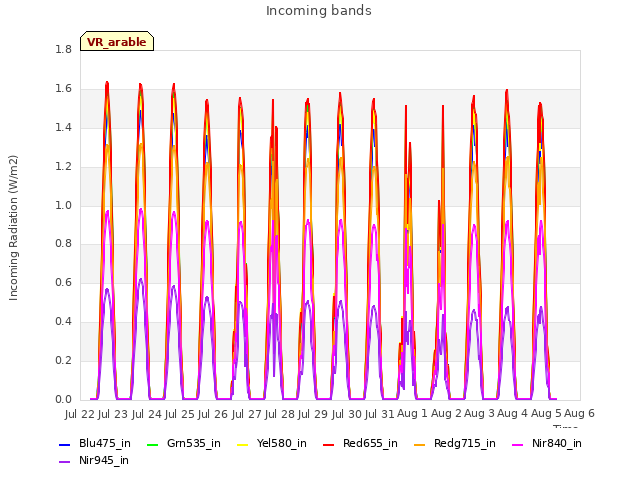Click the blue Blu475_in legend color marker
The height and width of the screenshot is (480, 640).
coord(64,444)
